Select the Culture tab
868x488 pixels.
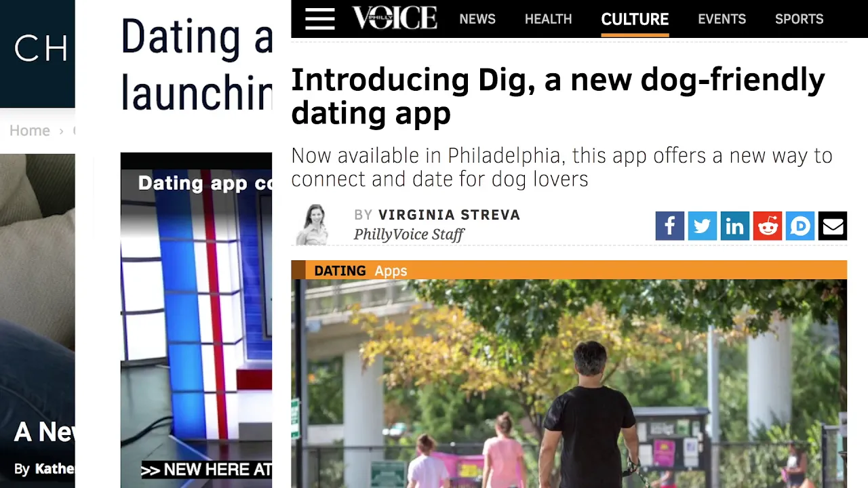(x=635, y=19)
